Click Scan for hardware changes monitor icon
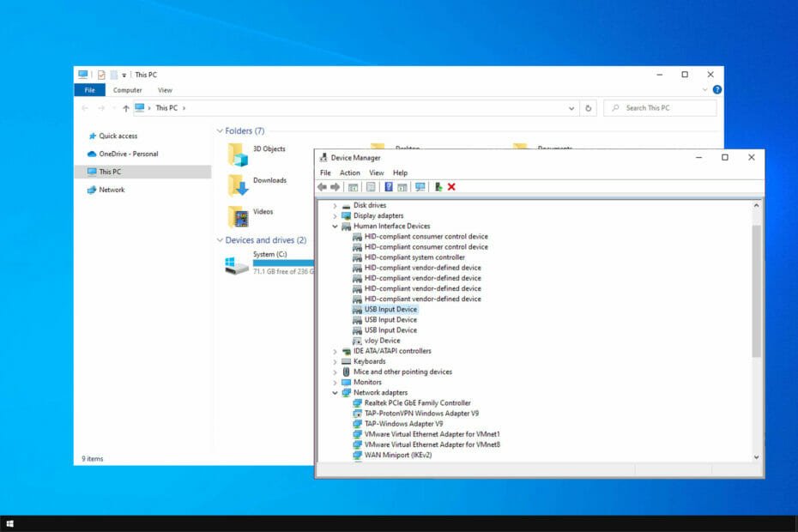 [420, 187]
